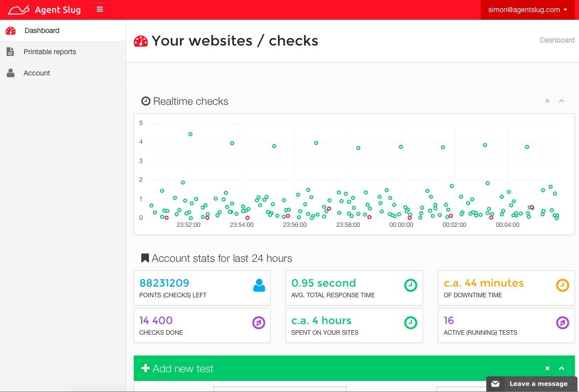Click the Account person icon in sidebar
Viewport: 579px width, 392px height.
(x=11, y=73)
